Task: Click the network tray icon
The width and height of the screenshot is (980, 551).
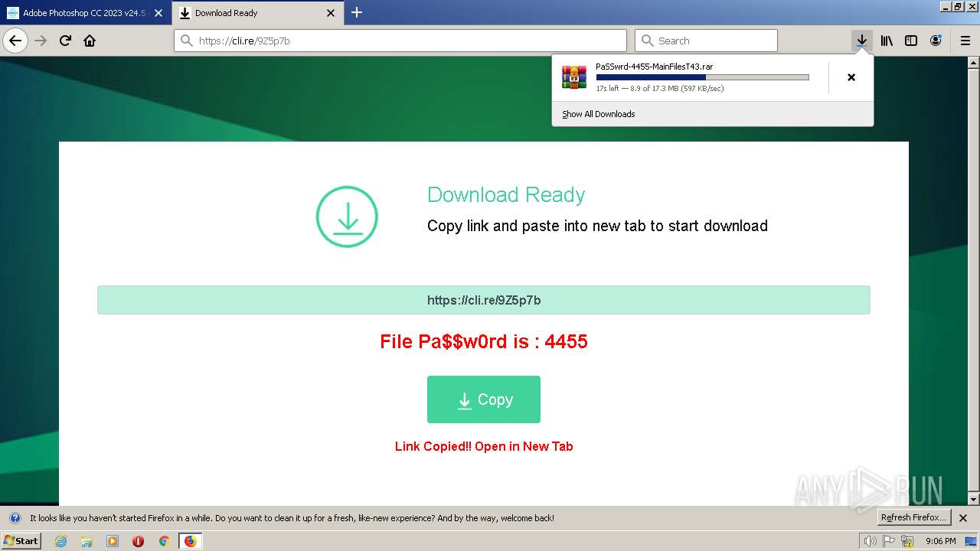Action: point(907,541)
